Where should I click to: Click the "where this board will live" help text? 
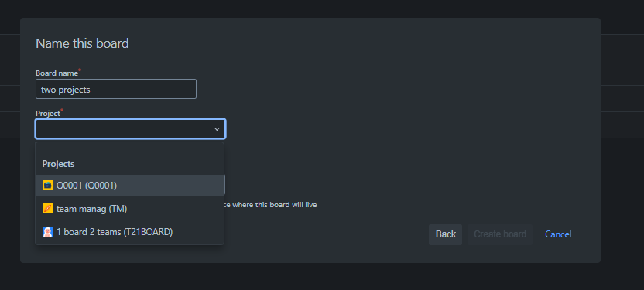click(x=274, y=205)
